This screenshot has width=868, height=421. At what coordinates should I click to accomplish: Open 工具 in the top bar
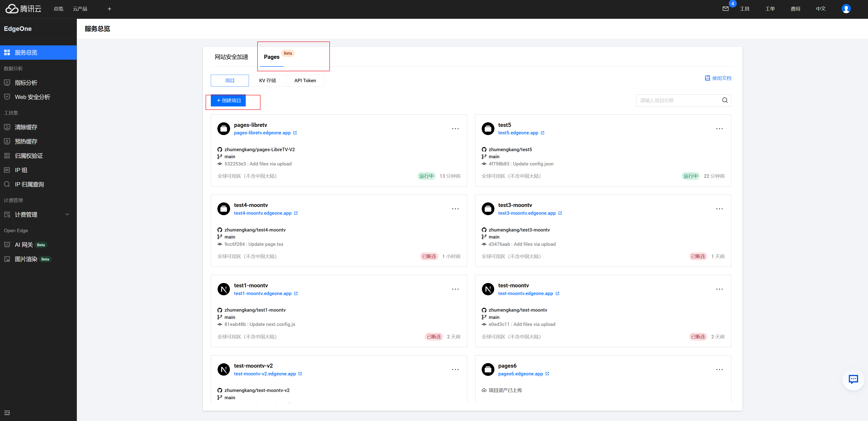pos(745,9)
